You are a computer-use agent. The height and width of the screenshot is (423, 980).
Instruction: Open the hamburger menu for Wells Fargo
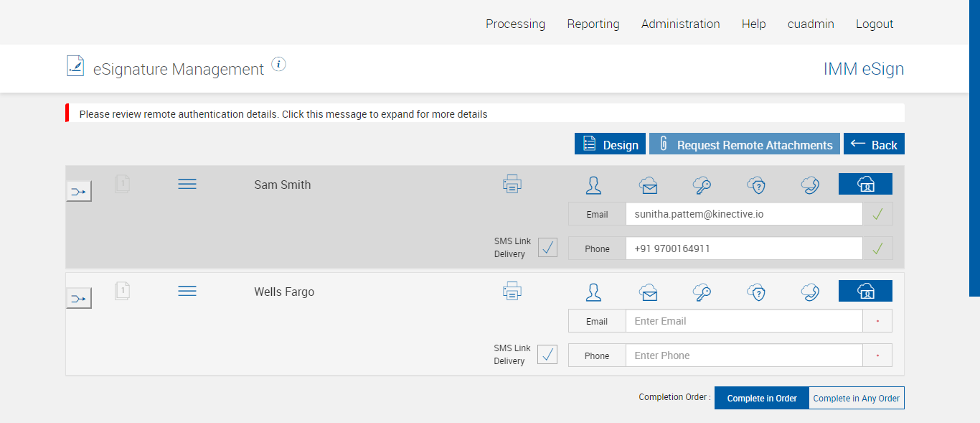187,291
